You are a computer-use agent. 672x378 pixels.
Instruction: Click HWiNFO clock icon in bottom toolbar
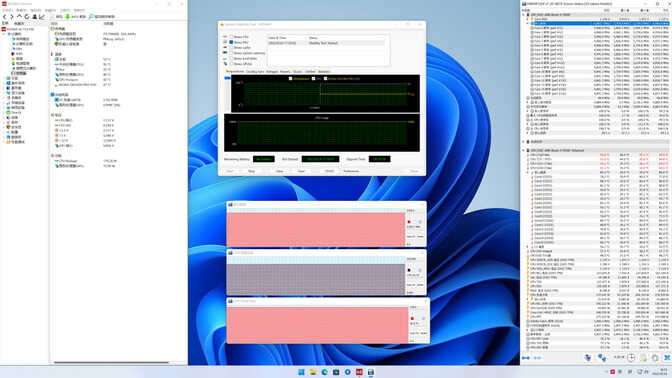tap(631, 357)
